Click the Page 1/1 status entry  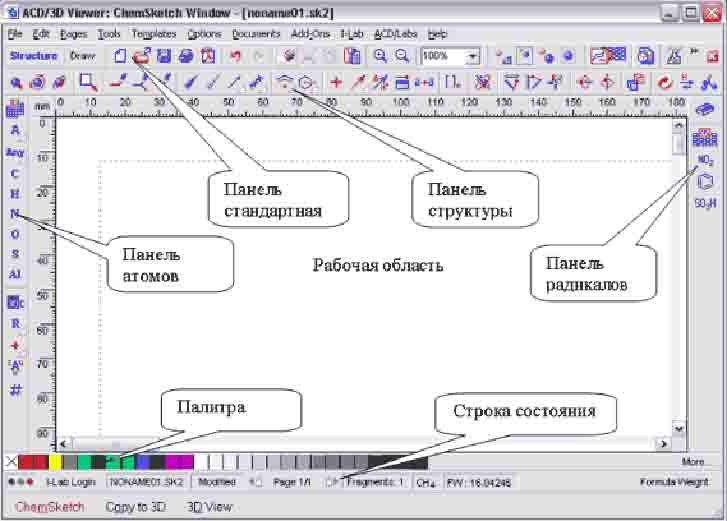292,482
